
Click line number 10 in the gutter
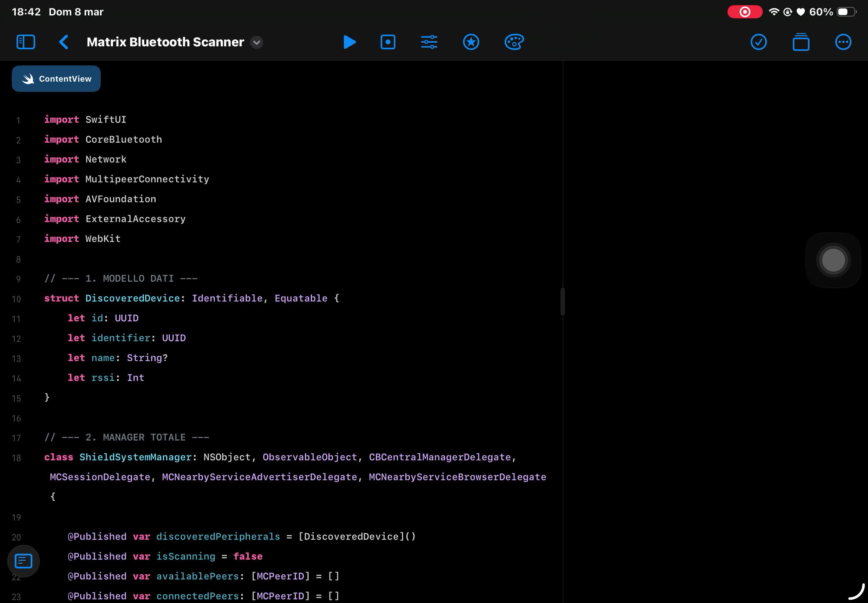(x=16, y=299)
